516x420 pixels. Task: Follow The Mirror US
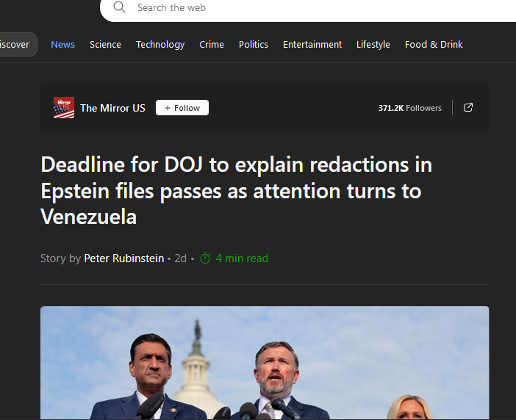[x=182, y=108]
